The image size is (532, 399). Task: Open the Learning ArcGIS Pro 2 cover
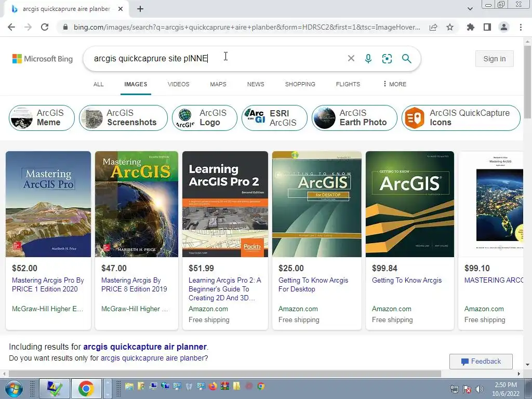(225, 204)
